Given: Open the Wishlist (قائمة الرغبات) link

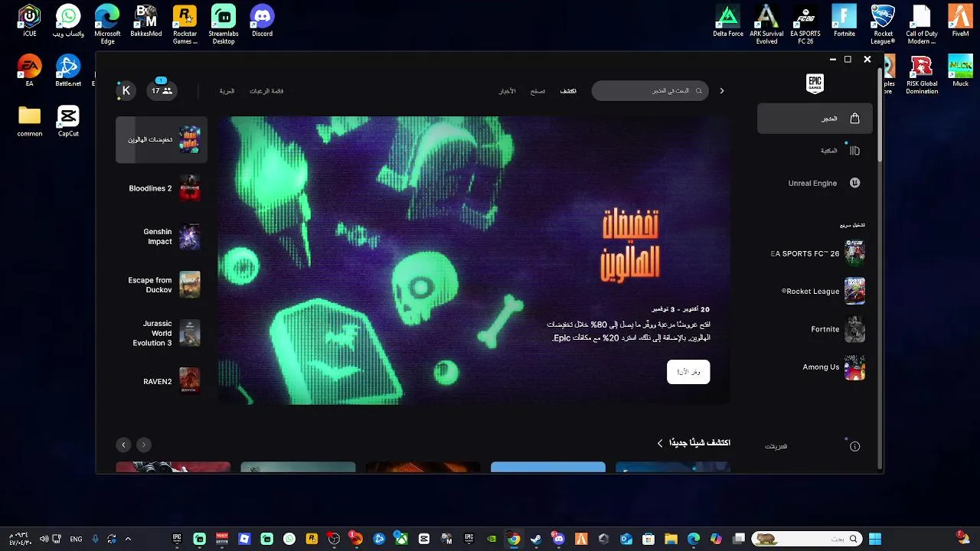Looking at the screenshot, I should [266, 91].
